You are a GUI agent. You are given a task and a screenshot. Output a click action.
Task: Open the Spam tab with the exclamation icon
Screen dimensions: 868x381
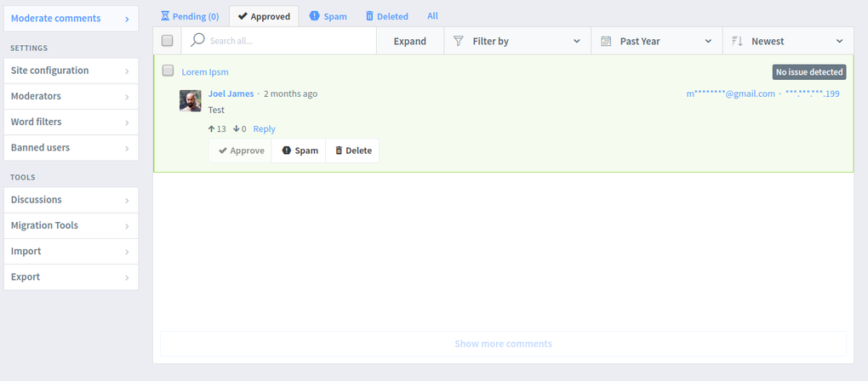[x=328, y=16]
